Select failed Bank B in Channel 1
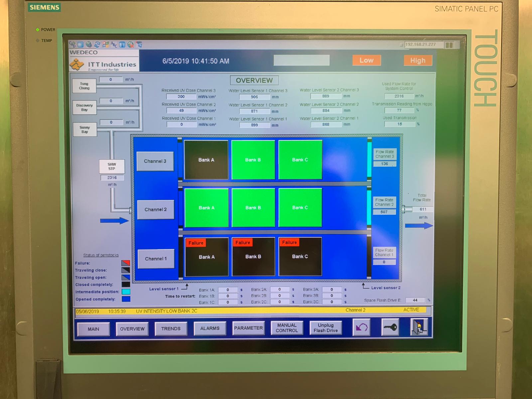This screenshot has height=399, width=532. point(253,257)
